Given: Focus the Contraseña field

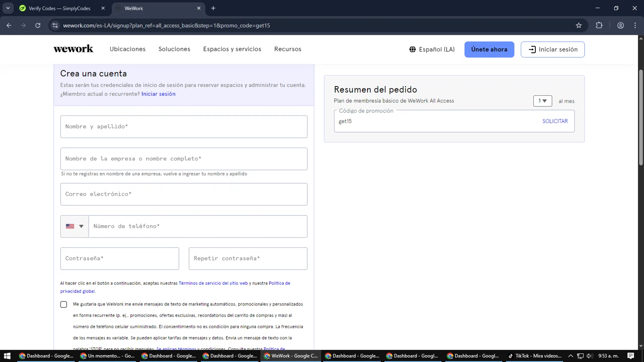Looking at the screenshot, I should point(120,259).
